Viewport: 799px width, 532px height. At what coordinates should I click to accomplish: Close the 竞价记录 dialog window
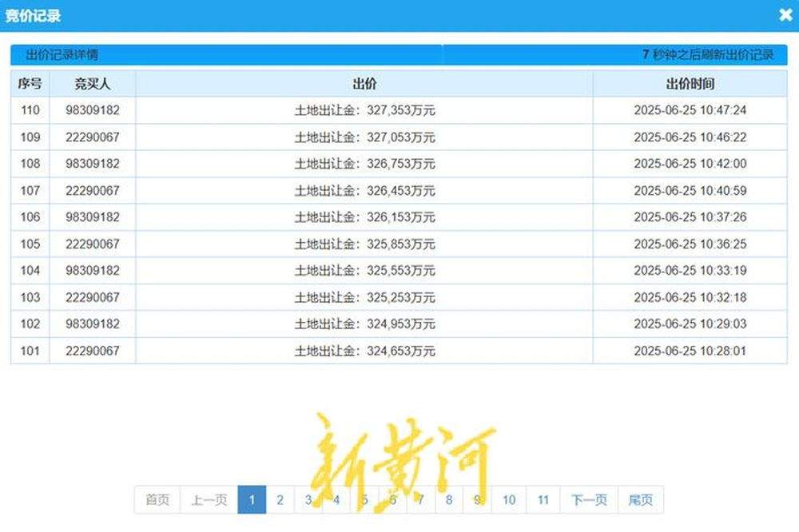pyautogui.click(x=785, y=14)
